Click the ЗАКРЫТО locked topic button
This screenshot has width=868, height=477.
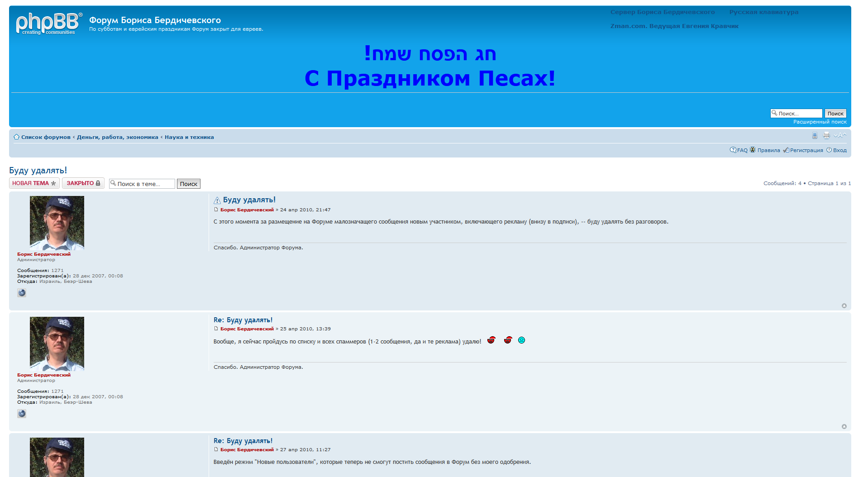coord(83,183)
